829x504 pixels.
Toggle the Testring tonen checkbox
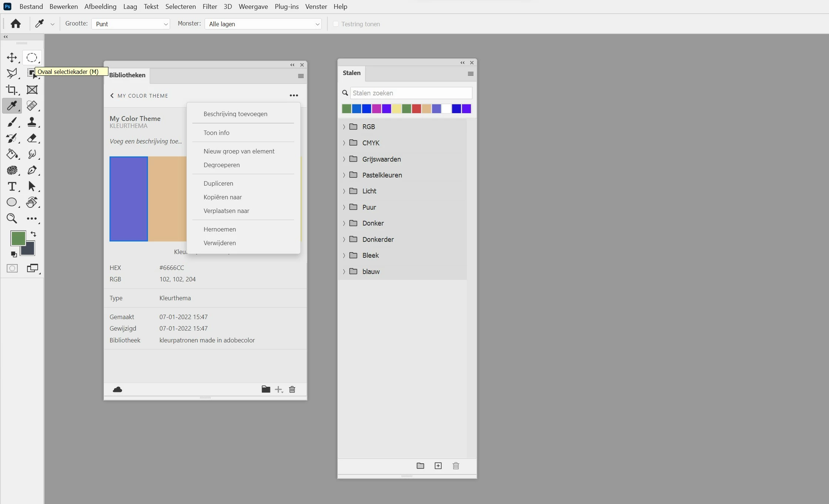click(x=336, y=24)
